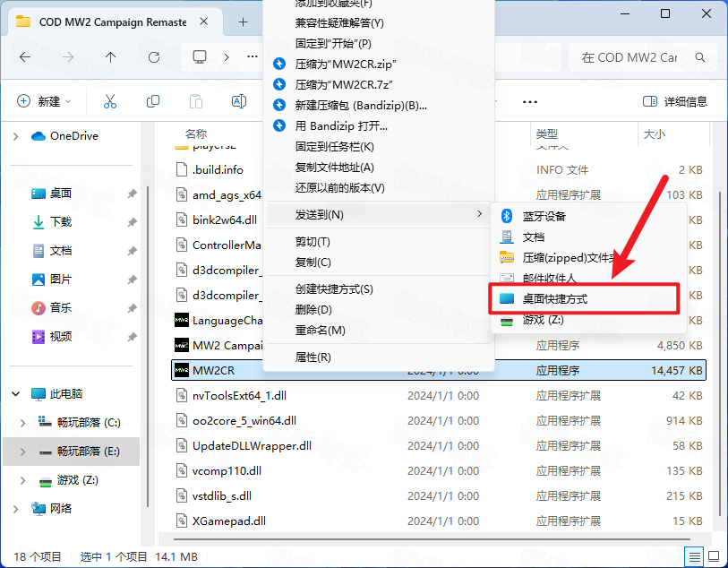Viewport: 728px width, 568px height.
Task: Collapse the This PC tree node
Action: pos(16,394)
